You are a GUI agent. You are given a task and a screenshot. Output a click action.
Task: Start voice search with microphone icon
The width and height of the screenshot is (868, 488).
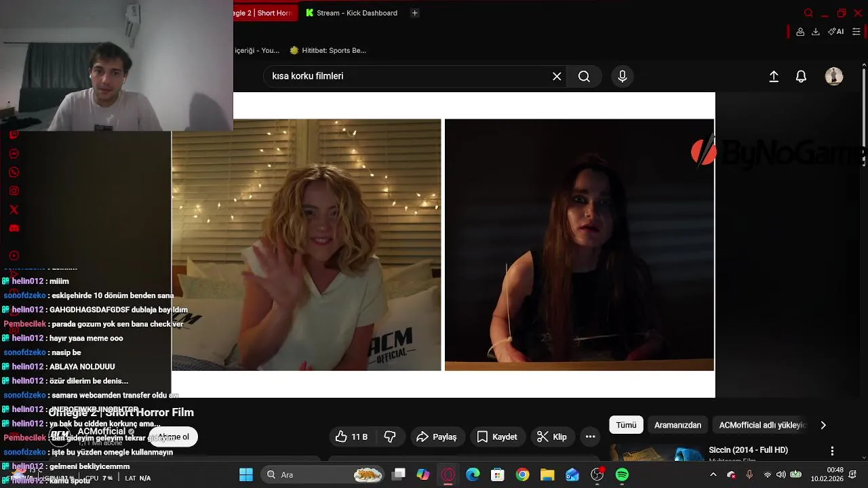pos(623,77)
